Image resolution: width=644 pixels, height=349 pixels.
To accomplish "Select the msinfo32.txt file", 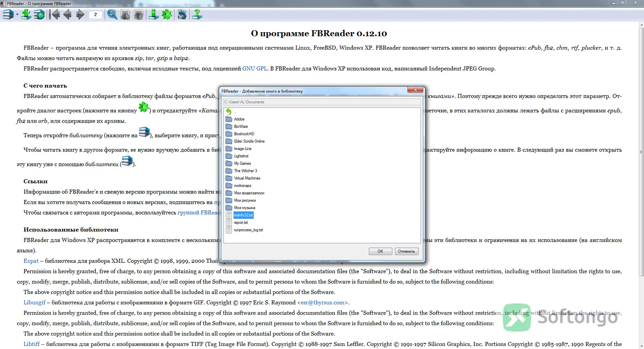I will (x=243, y=215).
